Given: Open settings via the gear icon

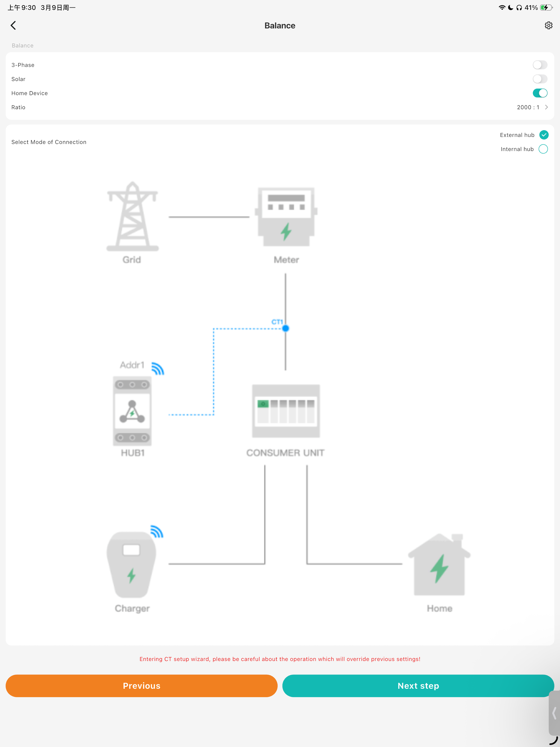Looking at the screenshot, I should pos(548,25).
